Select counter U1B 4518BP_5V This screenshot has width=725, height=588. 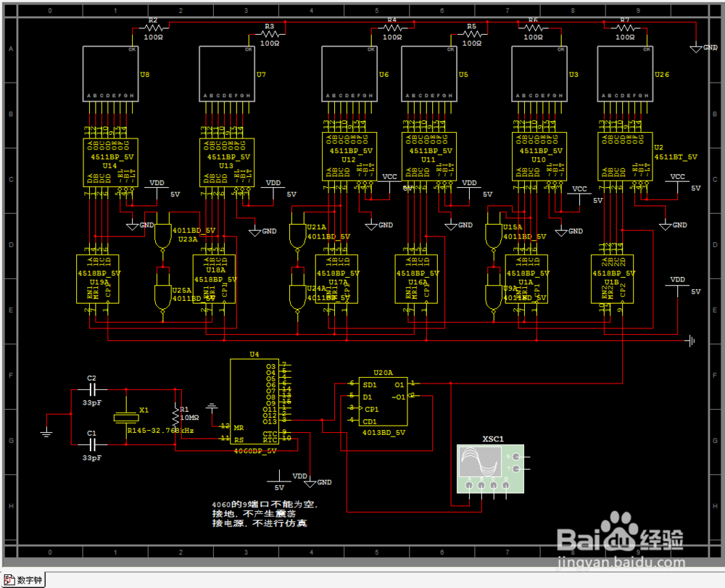[x=612, y=278]
